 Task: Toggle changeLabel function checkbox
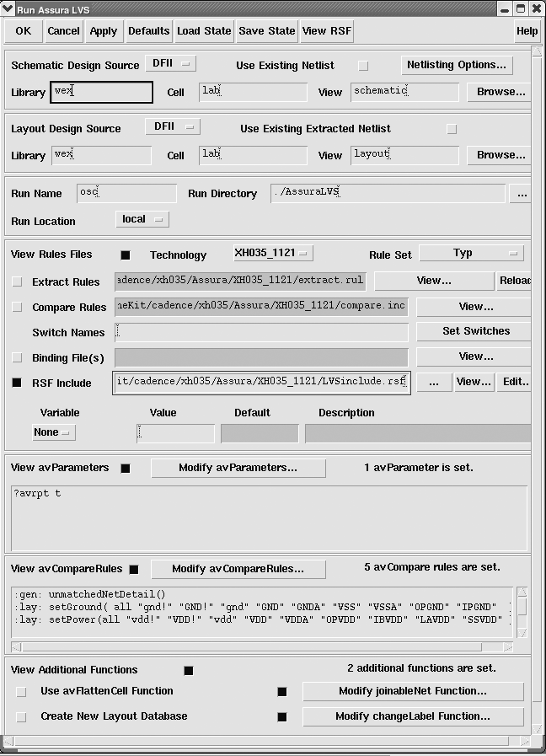(282, 717)
